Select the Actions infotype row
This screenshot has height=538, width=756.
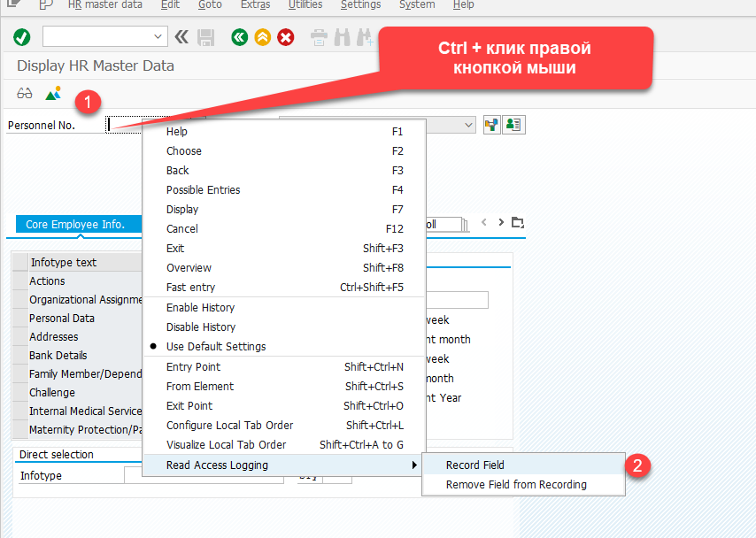click(85, 281)
